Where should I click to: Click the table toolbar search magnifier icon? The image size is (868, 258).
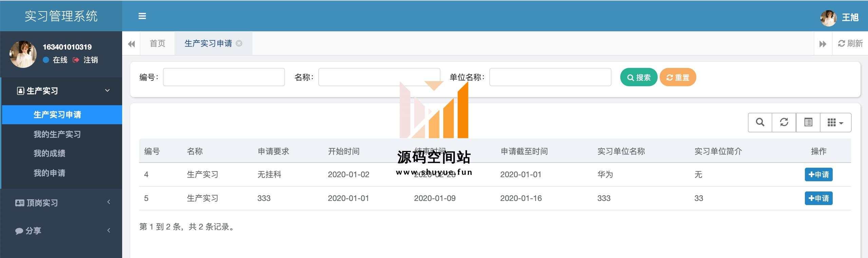(x=760, y=122)
